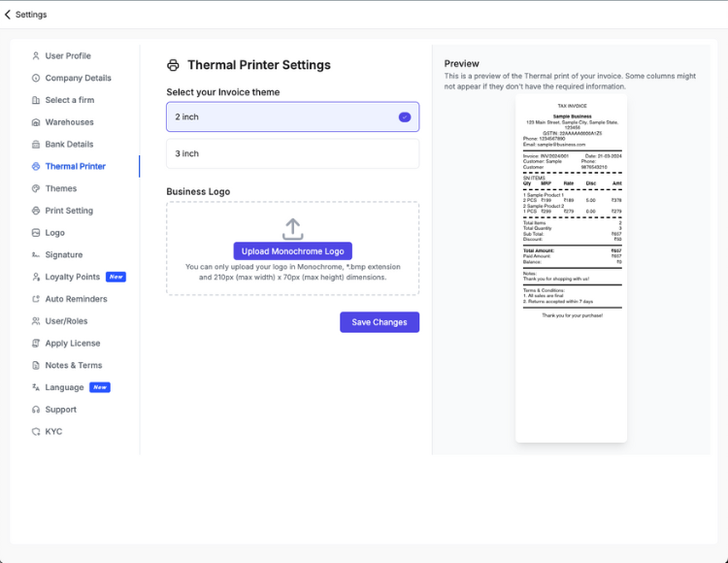Click the Themes palette icon
Screen dimensions: 728x563
pyautogui.click(x=36, y=188)
